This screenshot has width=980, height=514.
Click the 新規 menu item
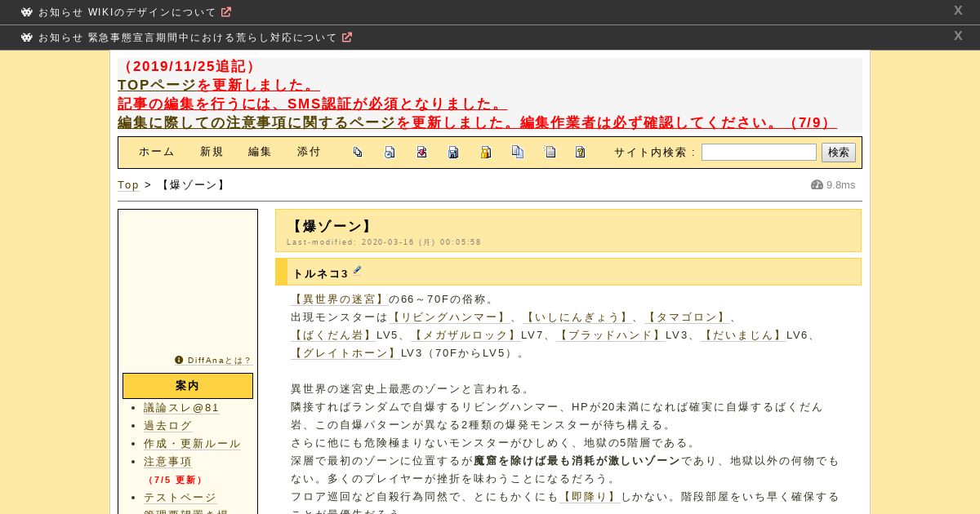pyautogui.click(x=212, y=152)
